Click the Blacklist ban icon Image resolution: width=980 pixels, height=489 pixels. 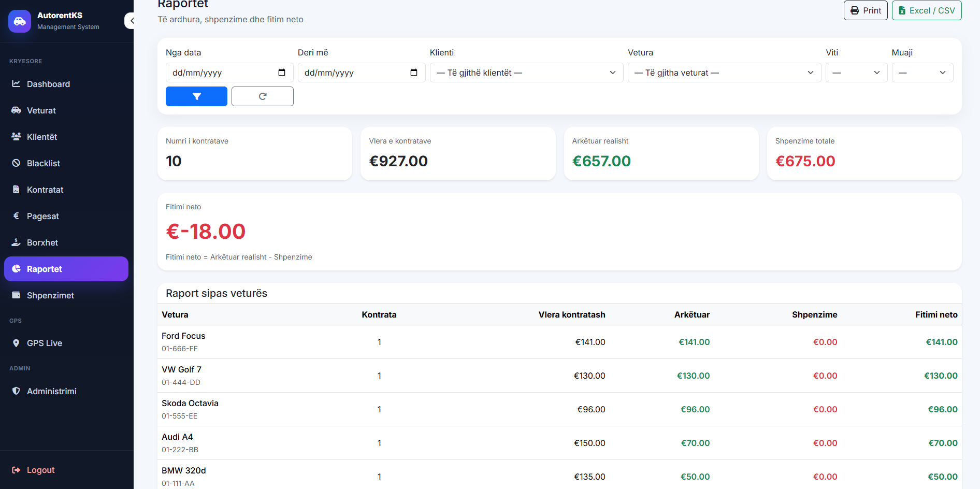coord(16,163)
